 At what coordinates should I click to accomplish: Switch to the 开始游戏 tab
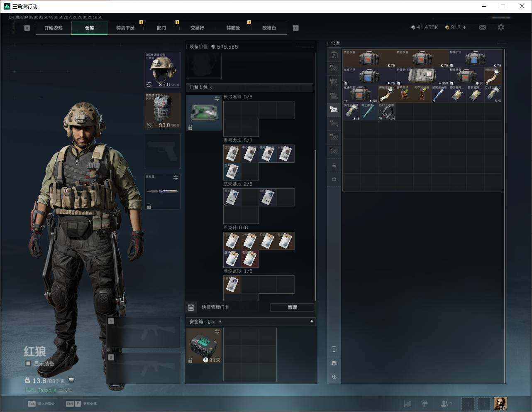click(x=54, y=28)
